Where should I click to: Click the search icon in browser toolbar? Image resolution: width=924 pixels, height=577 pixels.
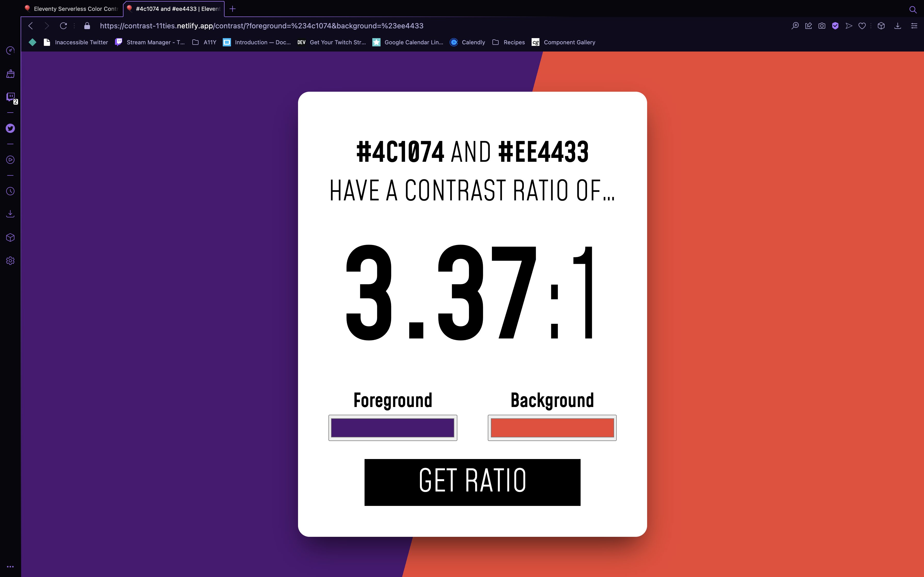pos(913,9)
